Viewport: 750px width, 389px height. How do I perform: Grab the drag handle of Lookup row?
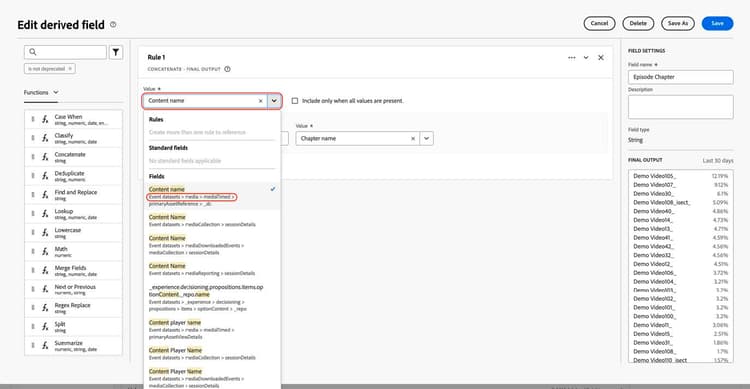pyautogui.click(x=33, y=213)
